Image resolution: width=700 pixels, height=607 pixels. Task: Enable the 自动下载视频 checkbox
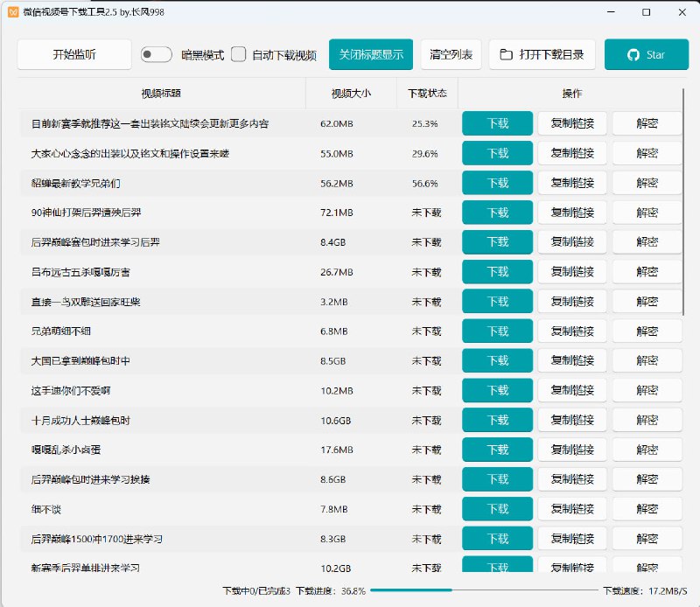tap(238, 53)
